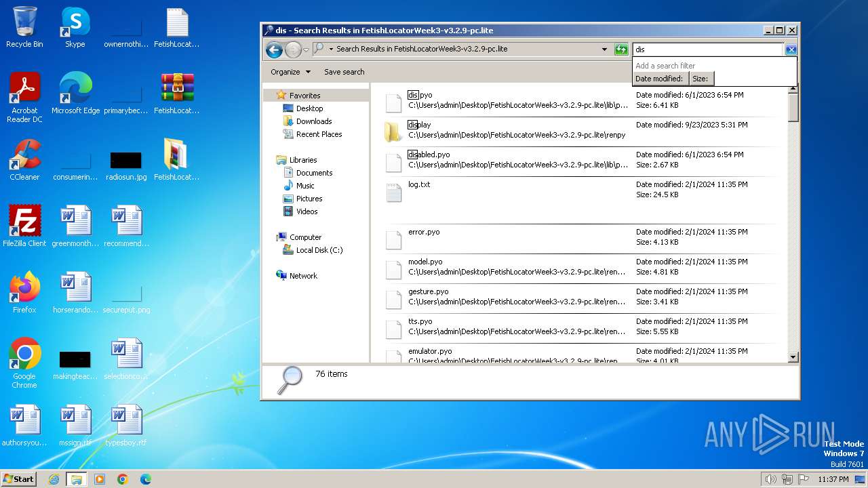Click the volume speaker tray icon
The height and width of the screenshot is (488, 868).
click(770, 479)
